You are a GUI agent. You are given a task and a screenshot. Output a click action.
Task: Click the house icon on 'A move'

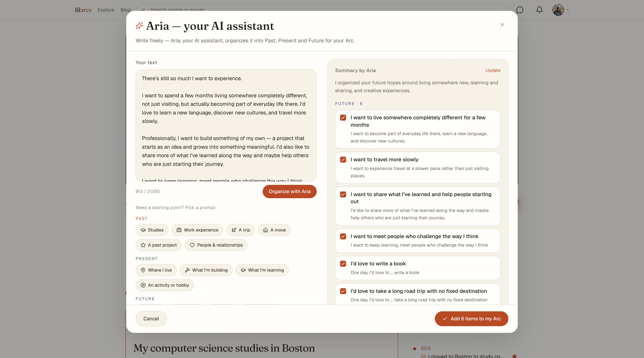pos(266,230)
